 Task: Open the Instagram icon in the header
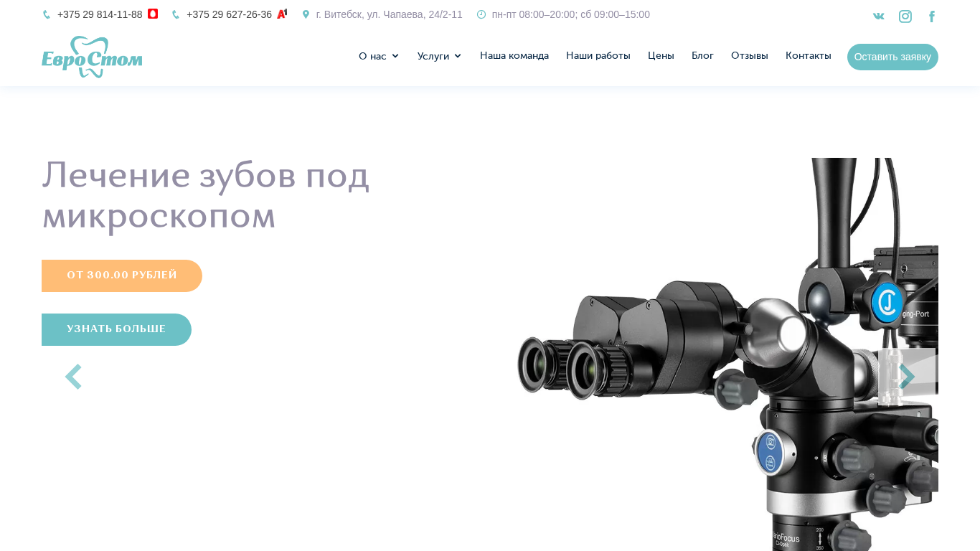coord(905,16)
